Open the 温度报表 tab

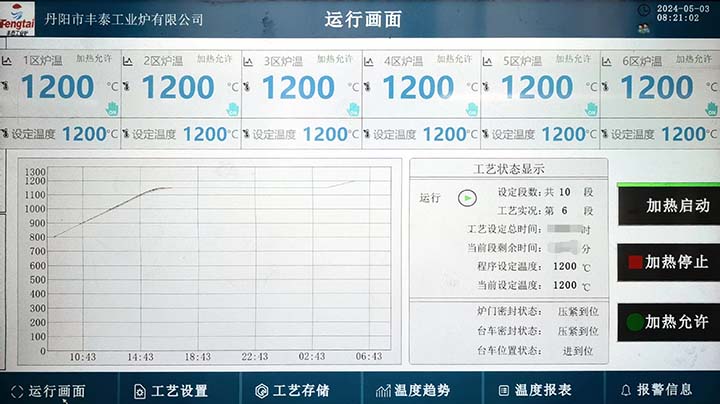point(533,390)
